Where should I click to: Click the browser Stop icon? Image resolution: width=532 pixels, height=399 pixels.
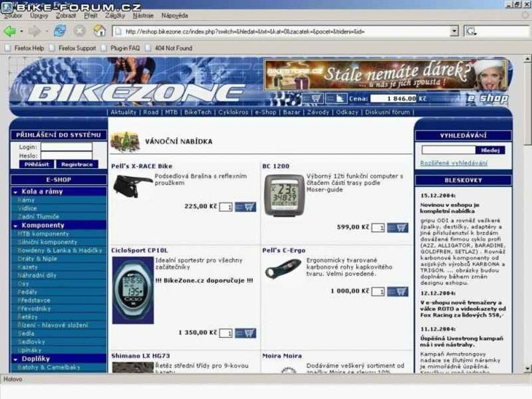tap(79, 31)
